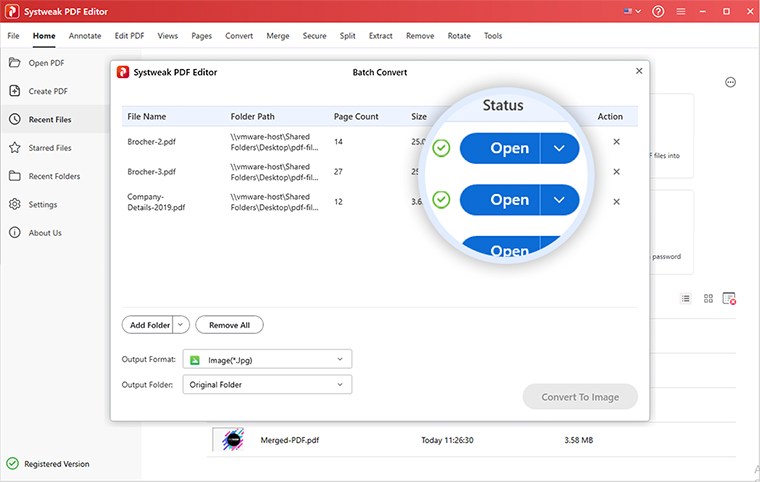Click the Registered Version check icon

click(13, 464)
